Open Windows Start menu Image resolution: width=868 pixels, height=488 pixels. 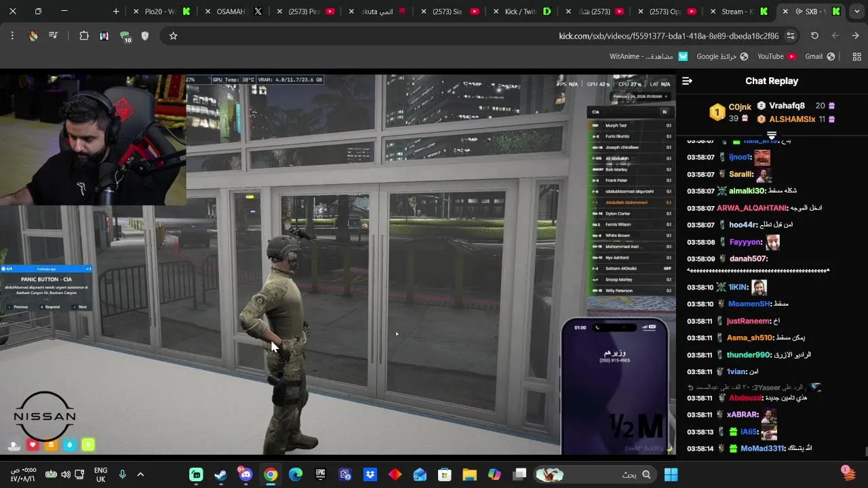point(671,474)
